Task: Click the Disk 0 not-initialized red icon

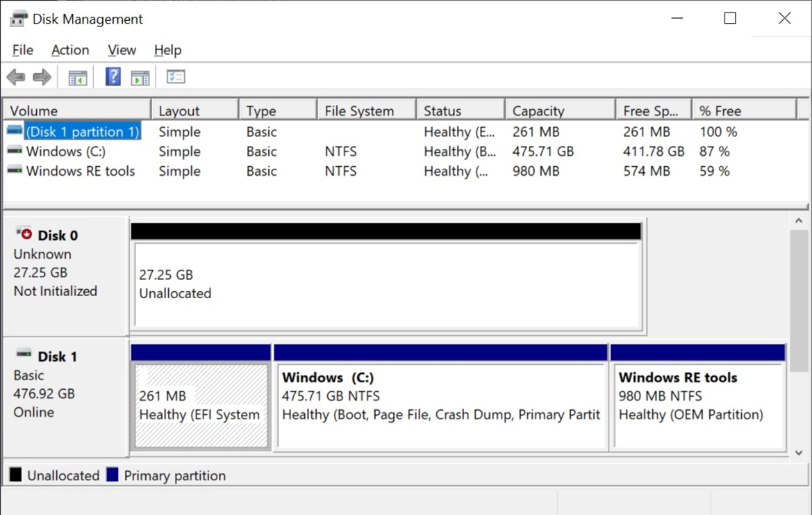Action: coord(24,233)
